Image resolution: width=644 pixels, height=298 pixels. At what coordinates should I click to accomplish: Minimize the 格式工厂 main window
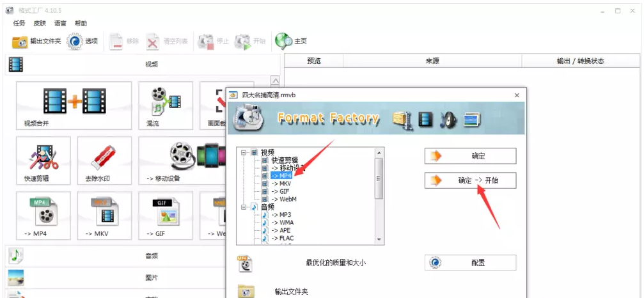602,11
